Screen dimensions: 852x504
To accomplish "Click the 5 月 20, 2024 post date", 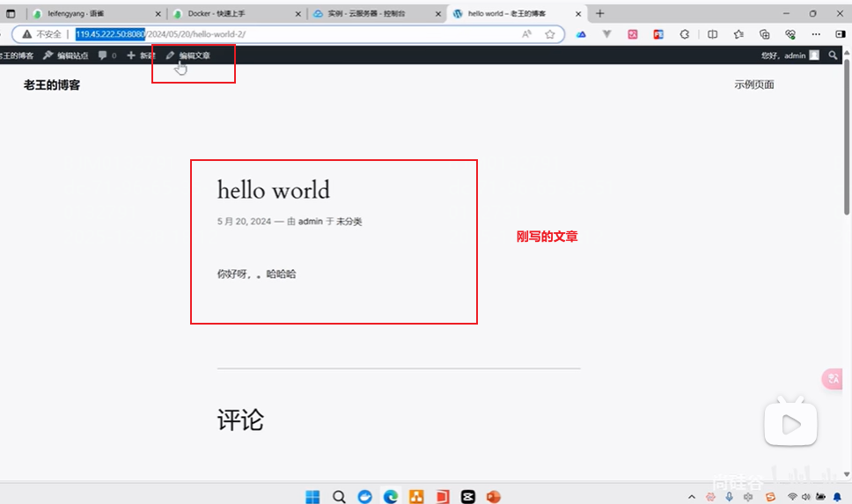I will (x=244, y=221).
